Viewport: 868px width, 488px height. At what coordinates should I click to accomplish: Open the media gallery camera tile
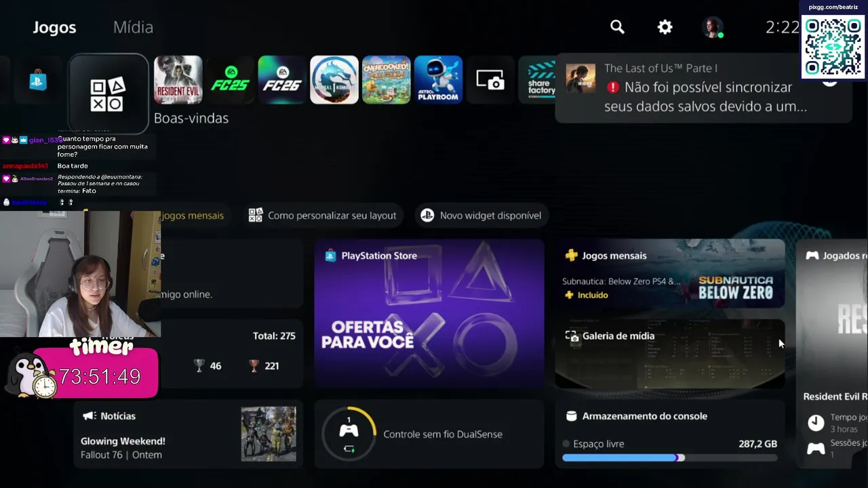tap(490, 80)
